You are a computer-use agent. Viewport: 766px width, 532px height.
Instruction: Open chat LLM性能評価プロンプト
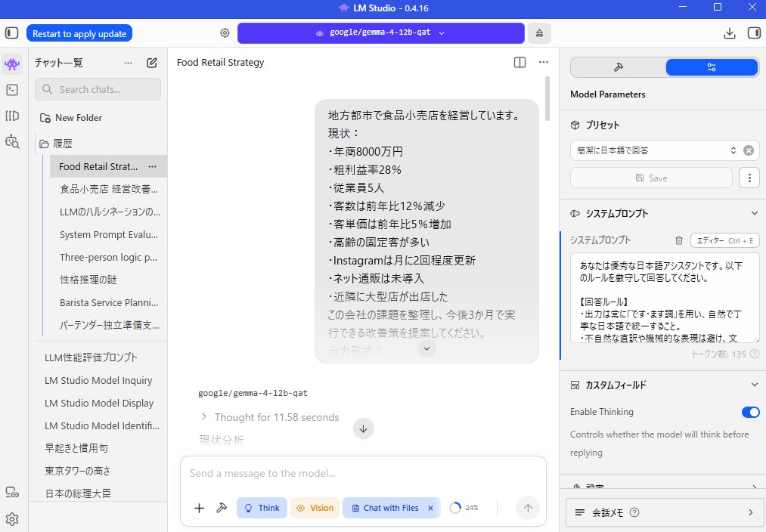101,357
